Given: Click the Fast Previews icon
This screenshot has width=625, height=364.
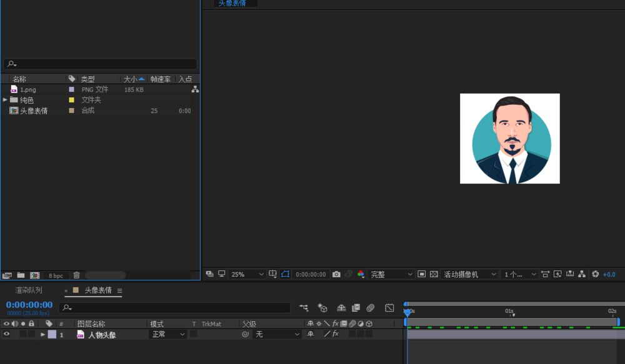Looking at the screenshot, I should pos(557,274).
